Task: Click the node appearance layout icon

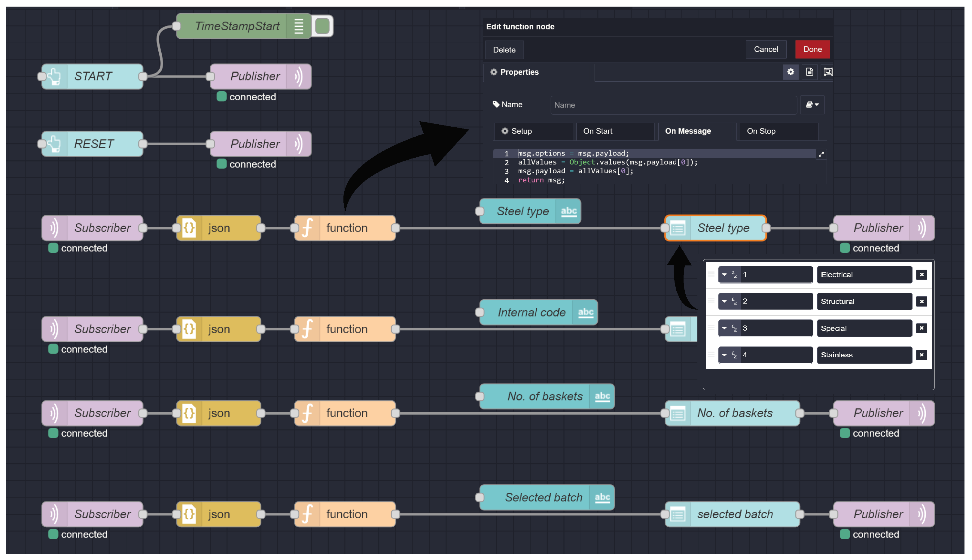Action: click(x=828, y=72)
